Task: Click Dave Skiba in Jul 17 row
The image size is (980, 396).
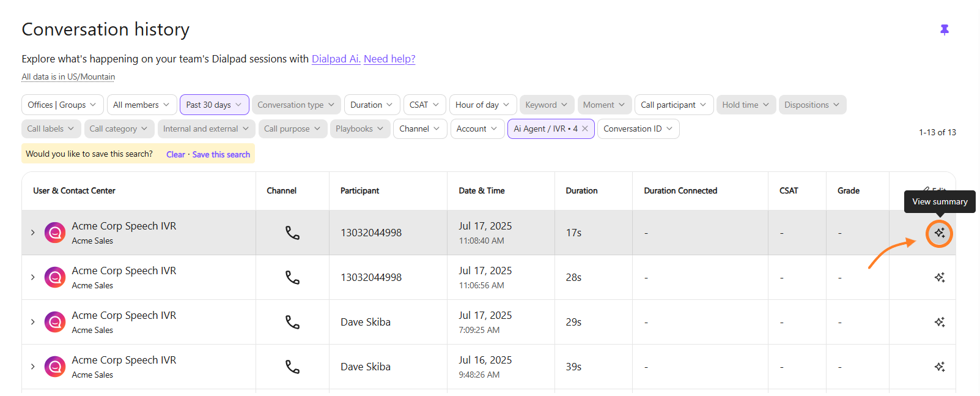Action: pos(366,323)
